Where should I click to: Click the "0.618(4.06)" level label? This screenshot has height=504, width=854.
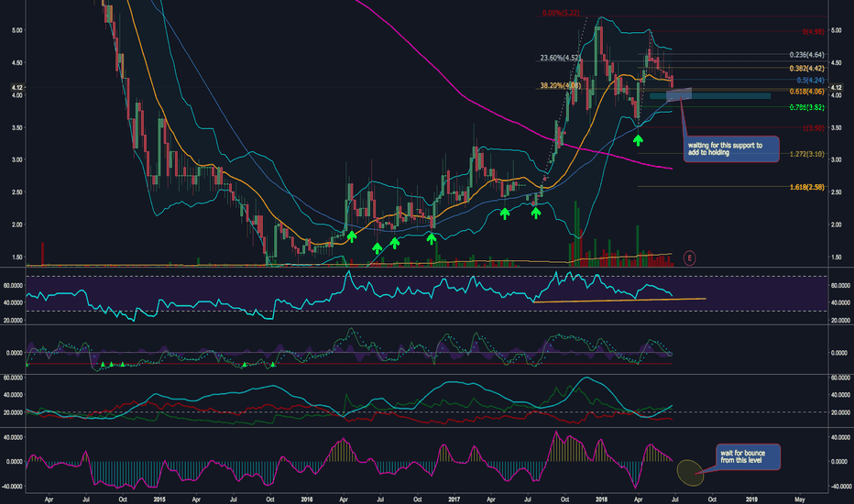(x=806, y=92)
